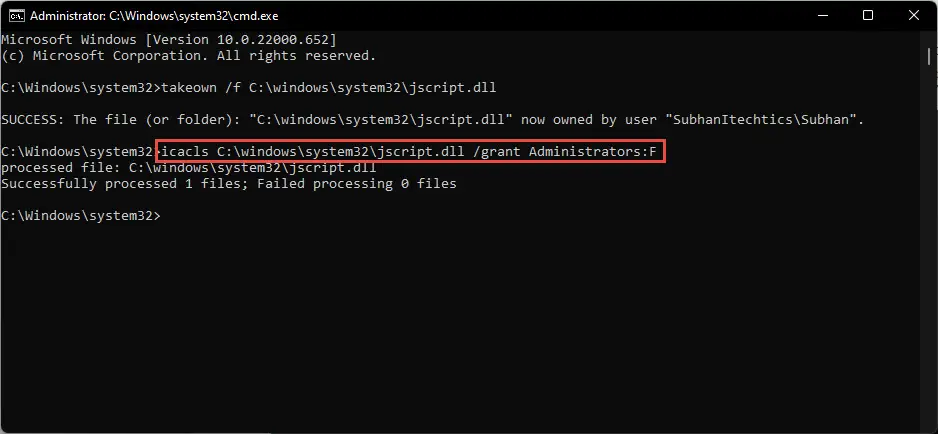Click the takeown /f command text
This screenshot has width=938, height=434.
pyautogui.click(x=329, y=88)
